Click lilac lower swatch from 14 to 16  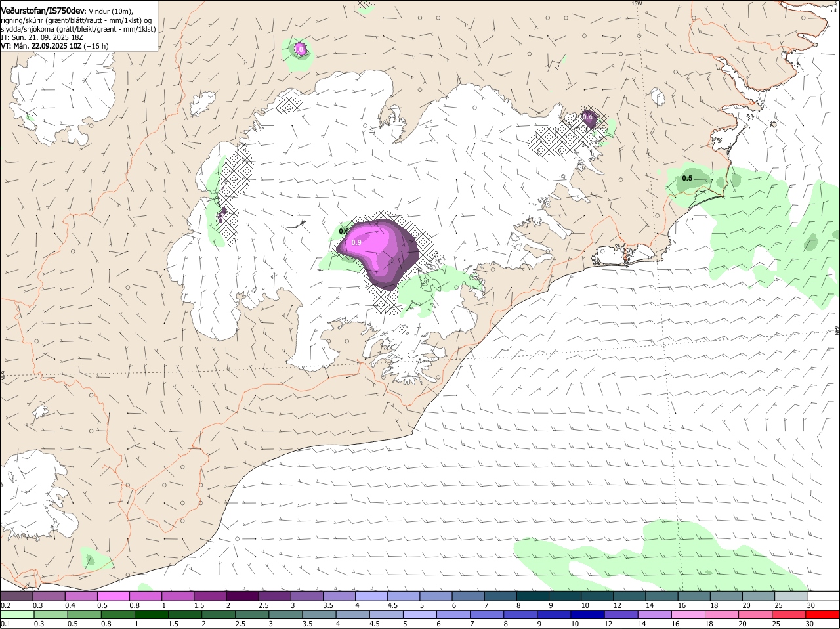(656, 615)
